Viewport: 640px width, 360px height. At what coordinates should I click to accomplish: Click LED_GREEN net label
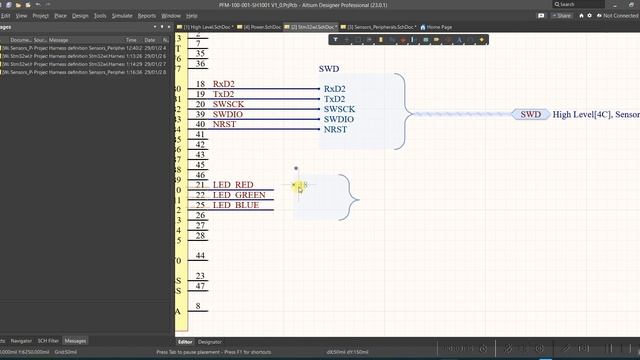[239, 195]
